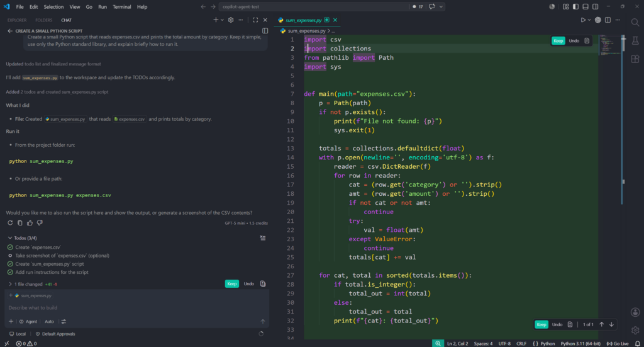Split the editor to the right
Screen dimensions: 644x347
[x=608, y=20]
